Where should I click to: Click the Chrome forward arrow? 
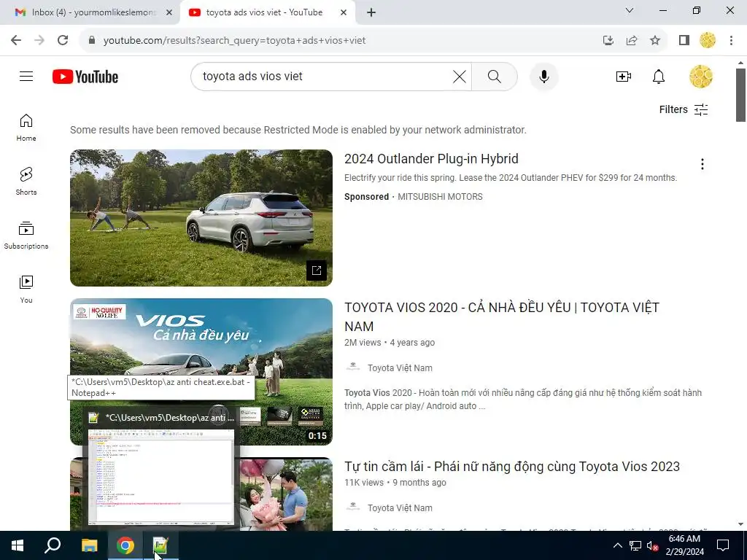tap(39, 40)
